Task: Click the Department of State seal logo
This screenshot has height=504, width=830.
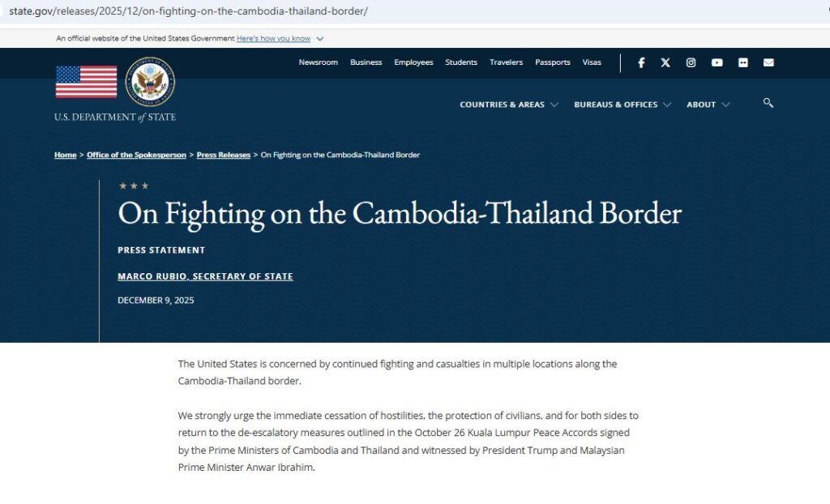Action: 150,81
